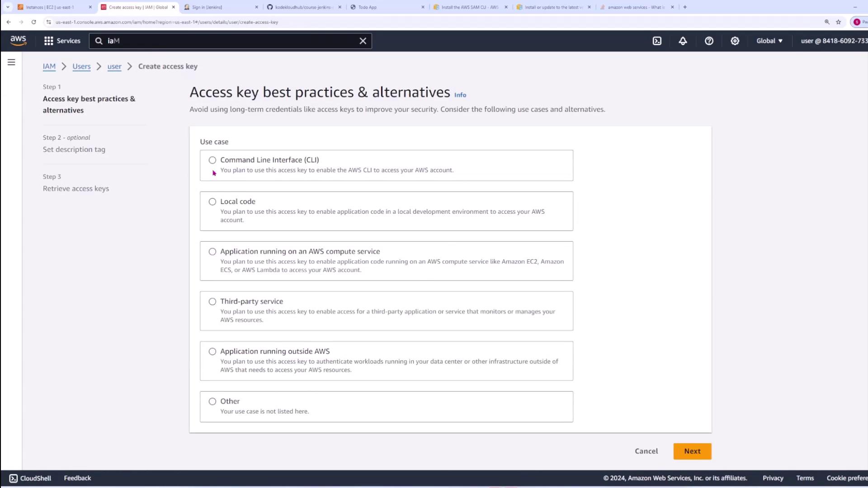Open the help question mark icon
The image size is (868, 488).
[x=709, y=41]
